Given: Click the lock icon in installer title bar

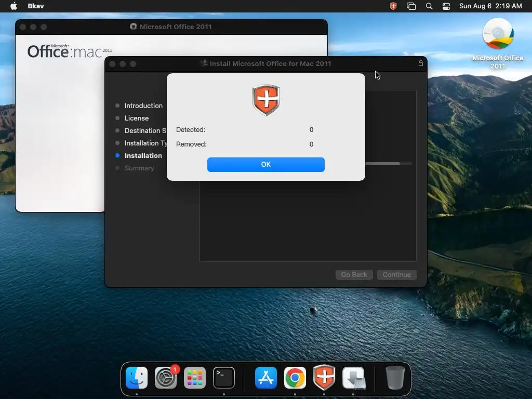Looking at the screenshot, I should tap(421, 63).
